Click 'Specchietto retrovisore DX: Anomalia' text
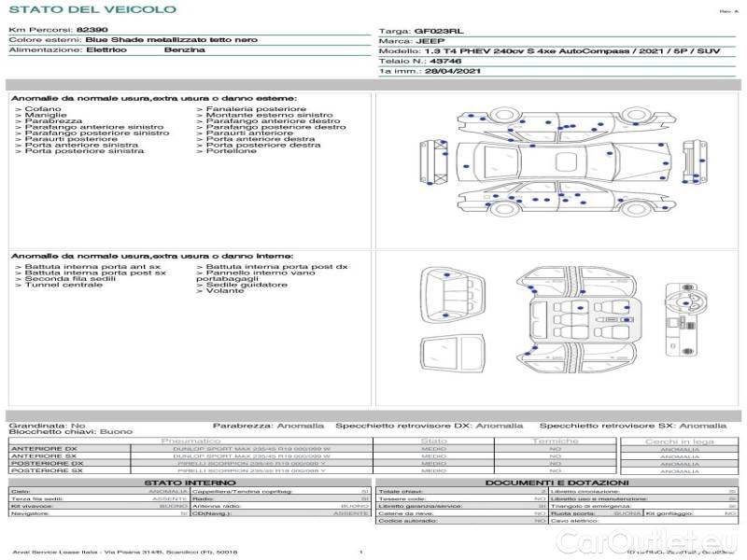 coord(430,426)
